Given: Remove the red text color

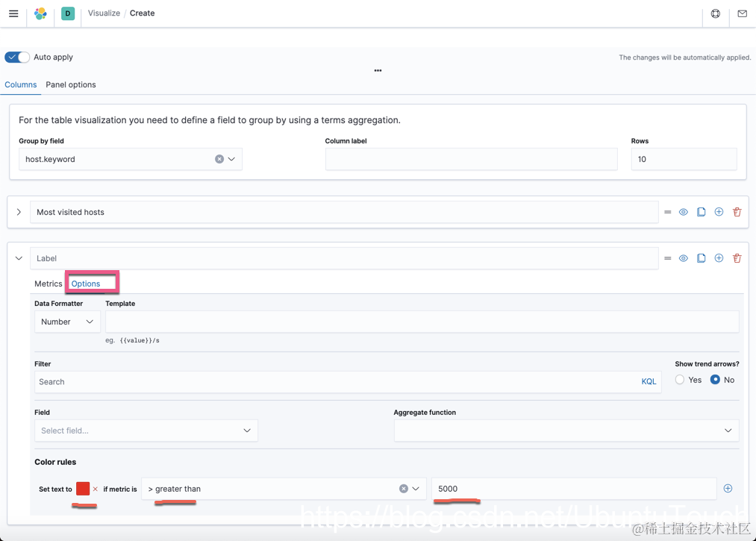Looking at the screenshot, I should click(96, 489).
